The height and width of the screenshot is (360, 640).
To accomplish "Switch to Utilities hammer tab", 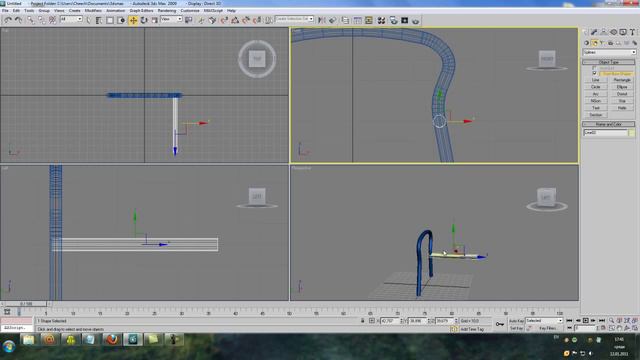I will pyautogui.click(x=632, y=32).
